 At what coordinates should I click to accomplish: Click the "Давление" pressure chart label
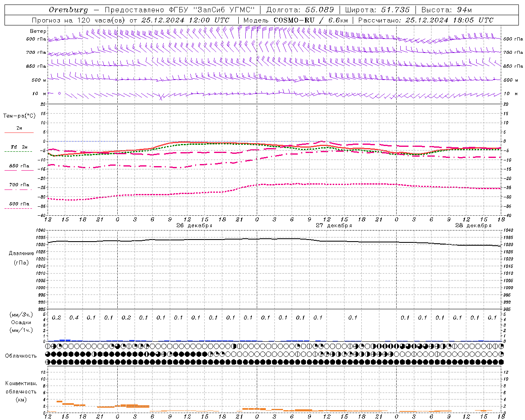pos(21,253)
